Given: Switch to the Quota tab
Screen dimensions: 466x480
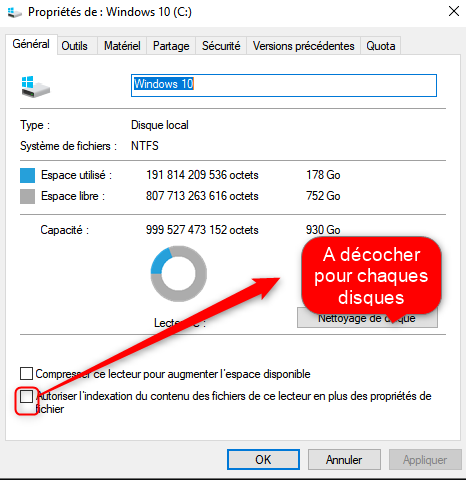Looking at the screenshot, I should coord(381,46).
